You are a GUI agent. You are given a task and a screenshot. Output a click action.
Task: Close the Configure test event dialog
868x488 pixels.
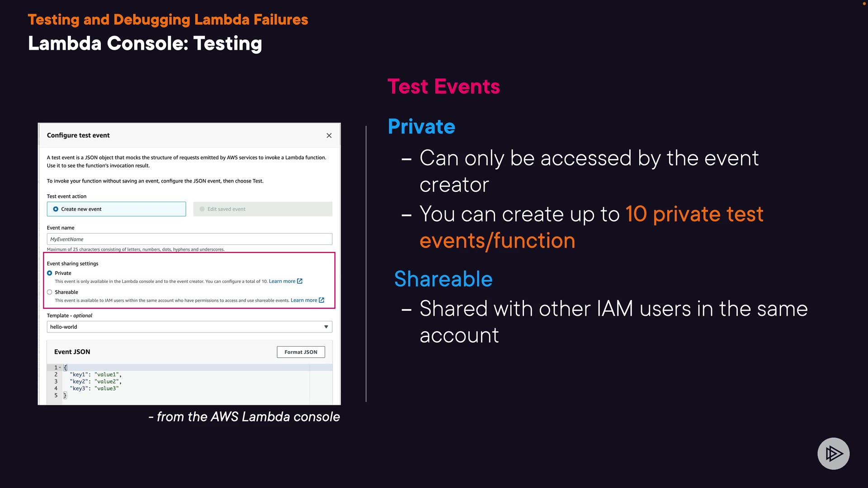[329, 136]
